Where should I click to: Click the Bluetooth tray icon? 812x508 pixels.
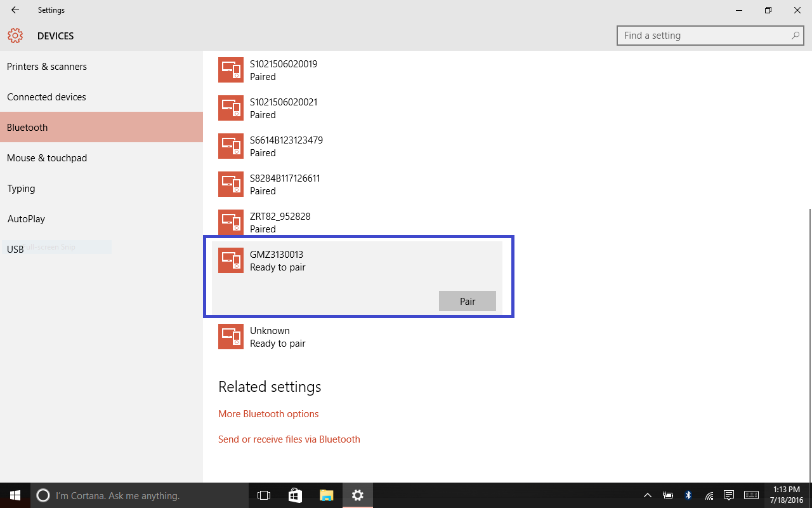[688, 495]
